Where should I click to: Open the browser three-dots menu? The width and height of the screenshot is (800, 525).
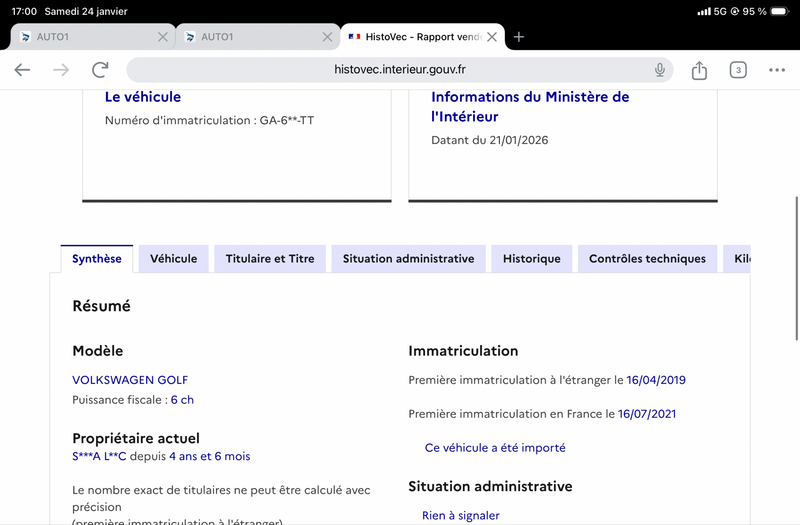coord(777,70)
